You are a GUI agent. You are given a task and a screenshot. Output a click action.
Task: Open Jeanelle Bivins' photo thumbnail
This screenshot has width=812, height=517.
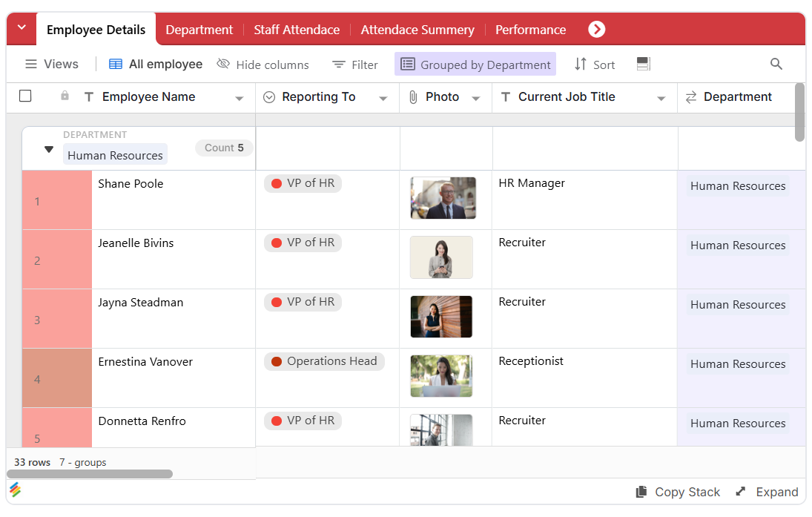tap(441, 257)
